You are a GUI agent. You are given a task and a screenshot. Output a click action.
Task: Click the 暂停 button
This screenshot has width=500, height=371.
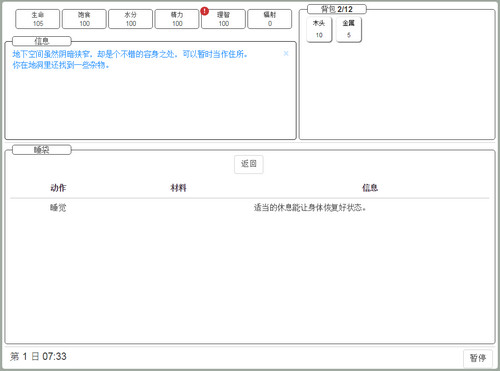pos(478,358)
